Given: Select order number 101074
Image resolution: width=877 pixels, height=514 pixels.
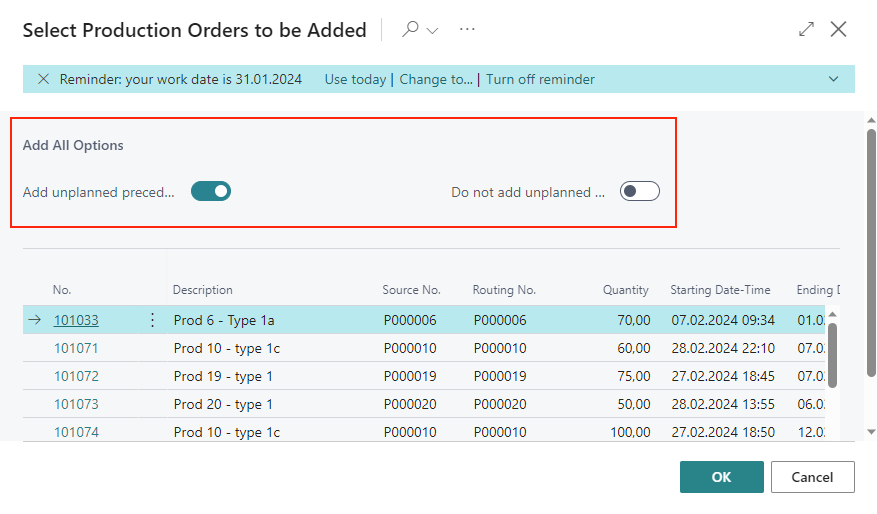Looking at the screenshot, I should coord(76,432).
